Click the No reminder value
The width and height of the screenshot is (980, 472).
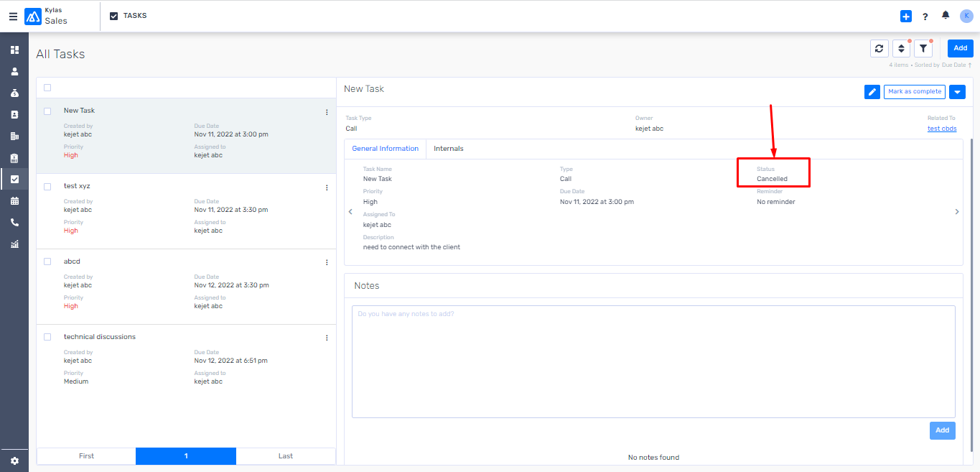click(776, 202)
